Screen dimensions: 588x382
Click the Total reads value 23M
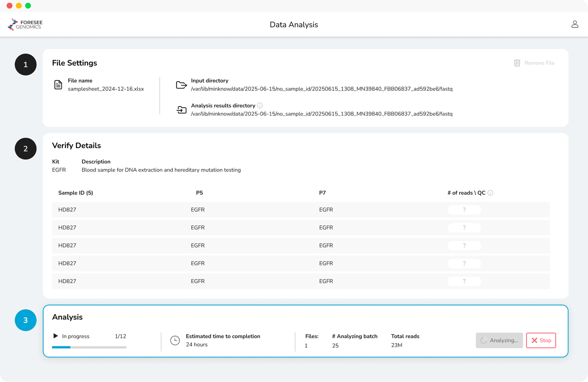pos(397,345)
